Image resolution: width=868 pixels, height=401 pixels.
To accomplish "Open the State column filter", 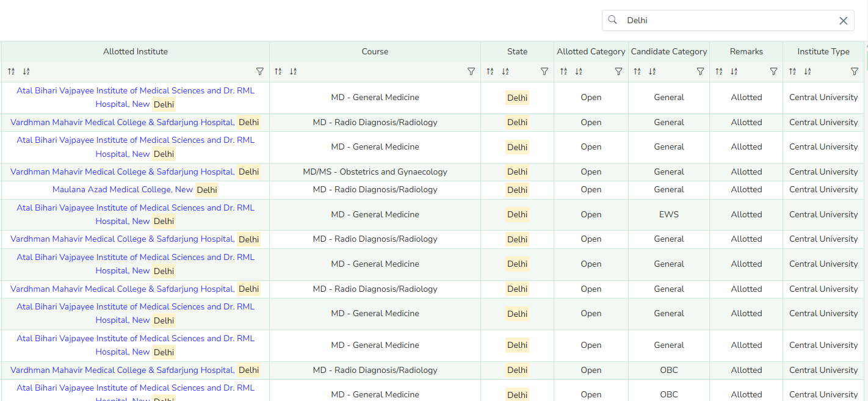I will pos(544,71).
